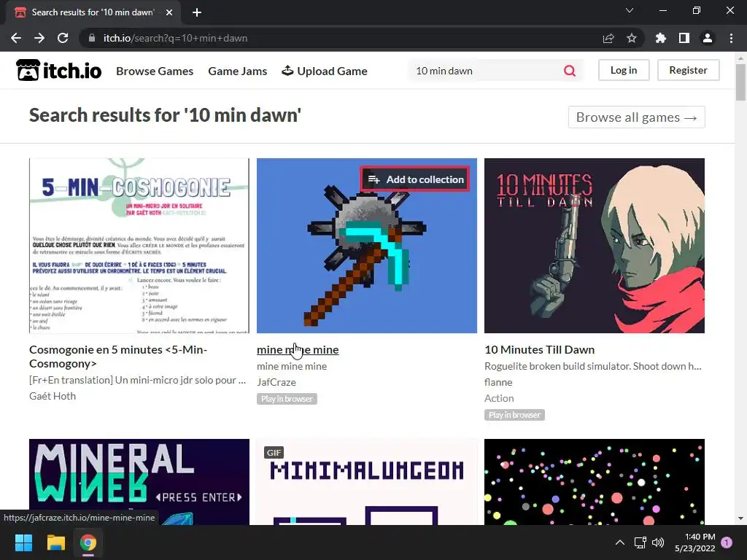747x560 pixels.
Task: Show hidden system tray icons
Action: pyautogui.click(x=620, y=542)
